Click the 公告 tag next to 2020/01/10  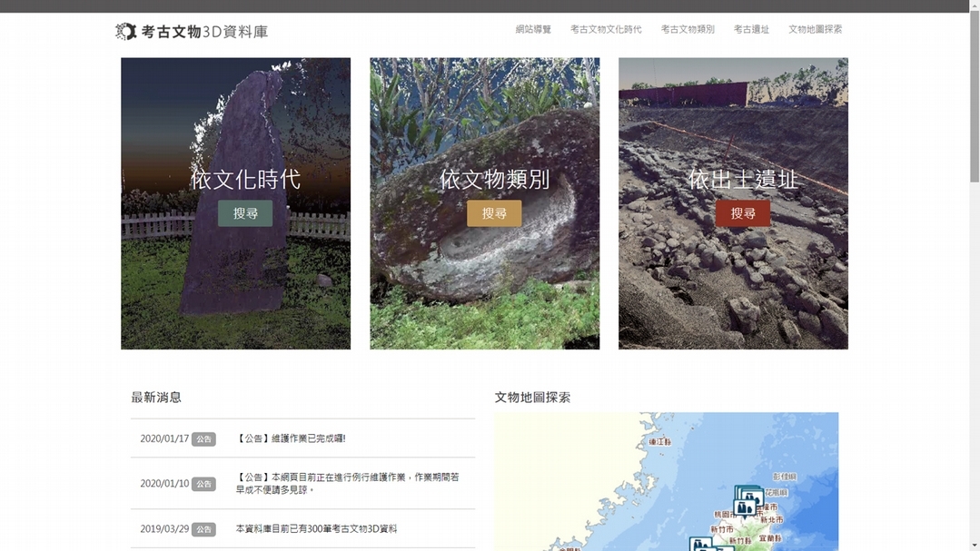tap(203, 484)
